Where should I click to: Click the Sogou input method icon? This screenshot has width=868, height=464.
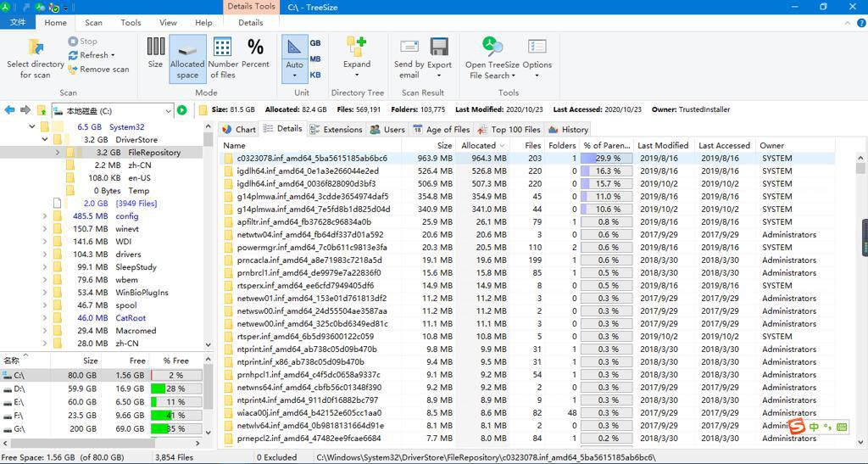[x=797, y=427]
